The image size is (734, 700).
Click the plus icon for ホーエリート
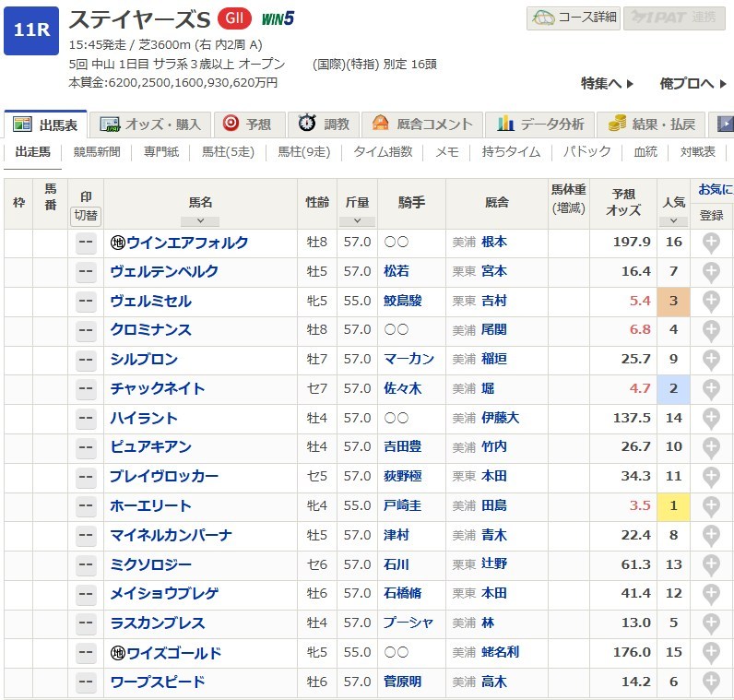pos(710,506)
